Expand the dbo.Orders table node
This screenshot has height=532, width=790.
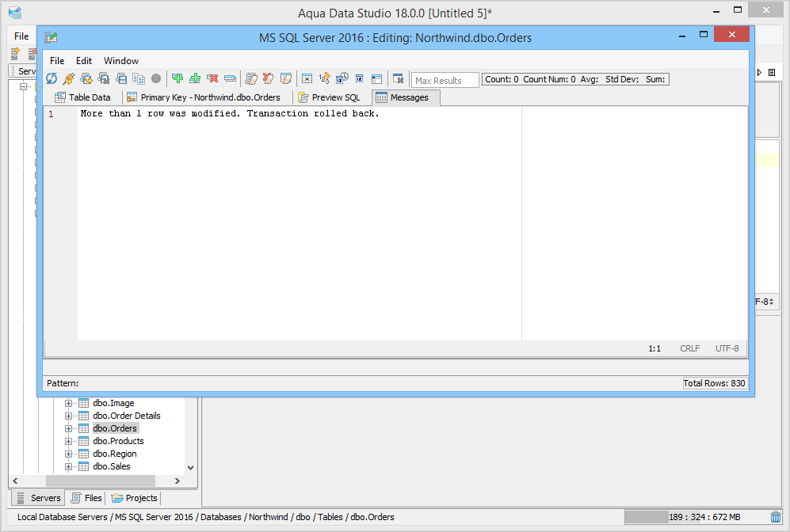[68, 428]
